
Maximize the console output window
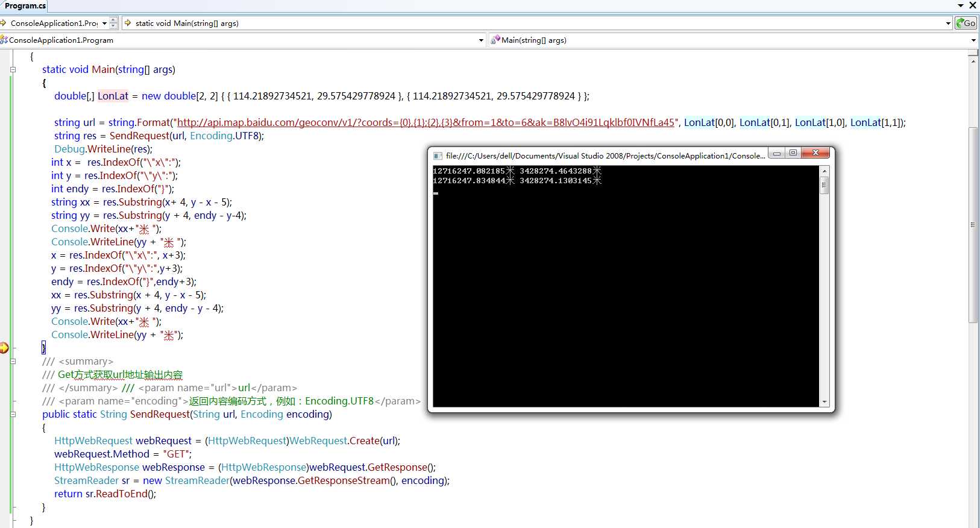coord(793,153)
